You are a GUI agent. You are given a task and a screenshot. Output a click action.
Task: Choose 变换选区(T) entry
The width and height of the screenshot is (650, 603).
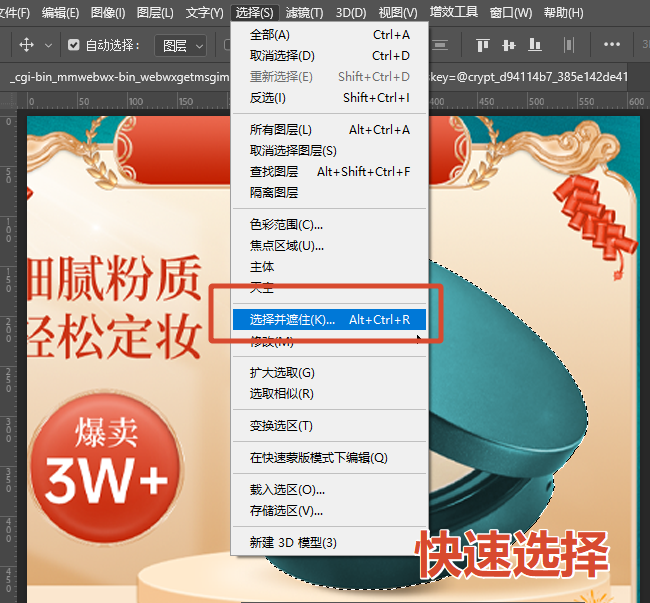pos(330,426)
